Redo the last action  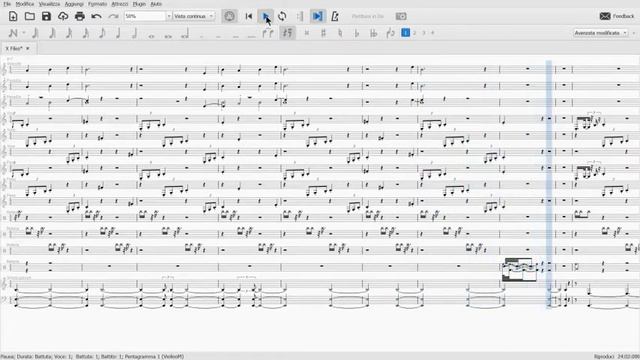[x=113, y=16]
